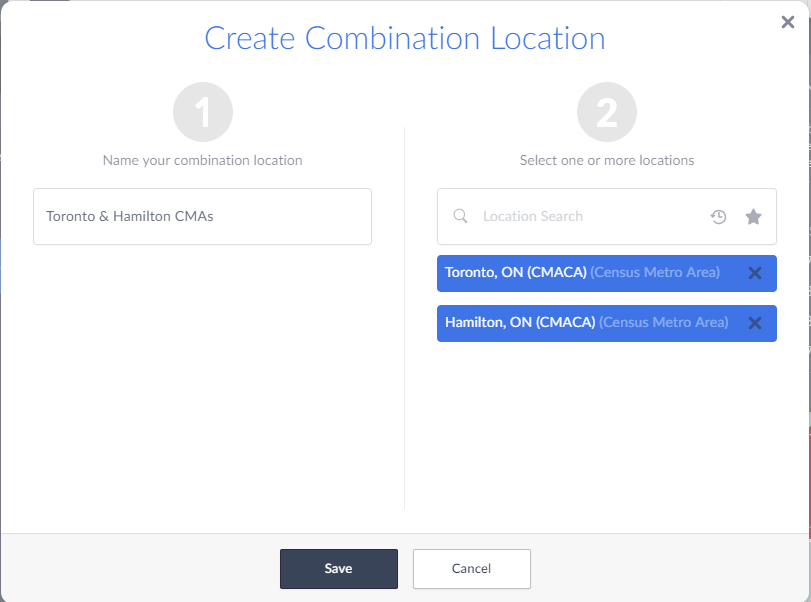Click the magnifier icon in Location Search
The height and width of the screenshot is (602, 811).
pyautogui.click(x=461, y=216)
